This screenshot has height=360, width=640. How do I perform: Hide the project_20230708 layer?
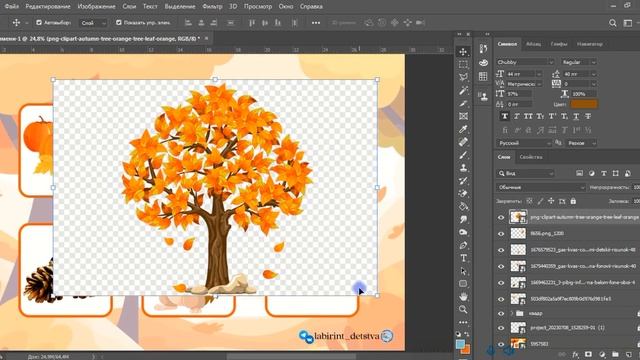(501, 328)
